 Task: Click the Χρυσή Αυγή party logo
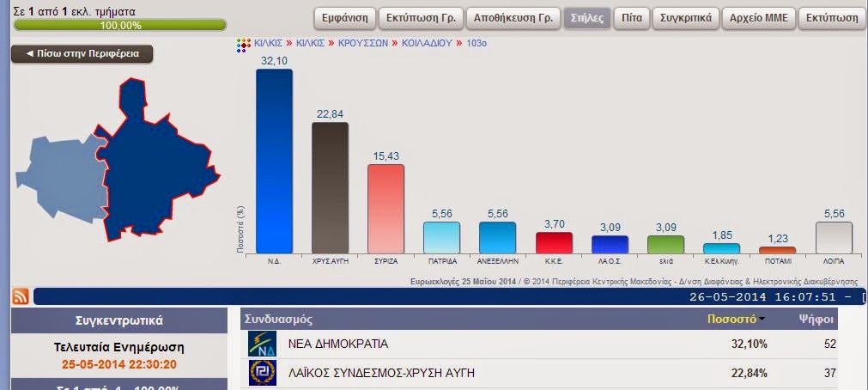[262, 373]
